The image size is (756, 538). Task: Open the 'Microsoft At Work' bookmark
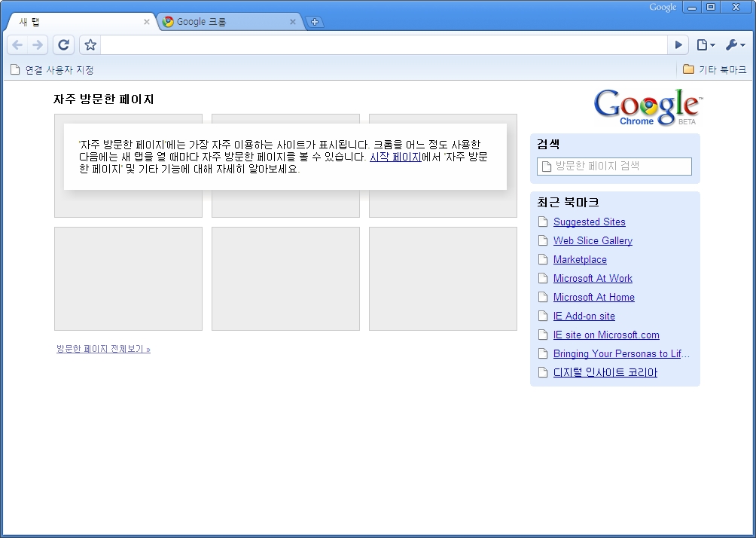593,278
